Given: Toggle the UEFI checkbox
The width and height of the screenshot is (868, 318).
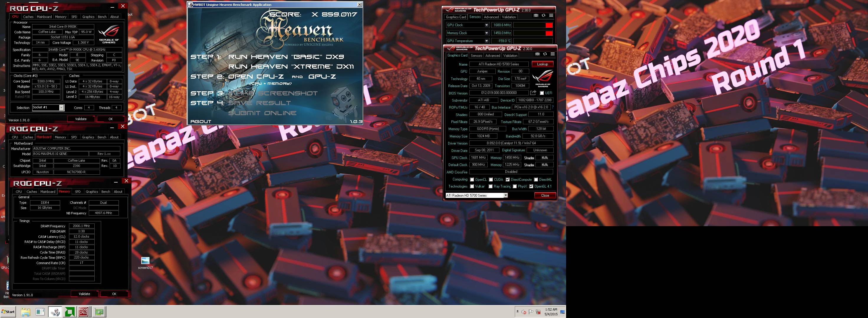Looking at the screenshot, I should (x=542, y=93).
